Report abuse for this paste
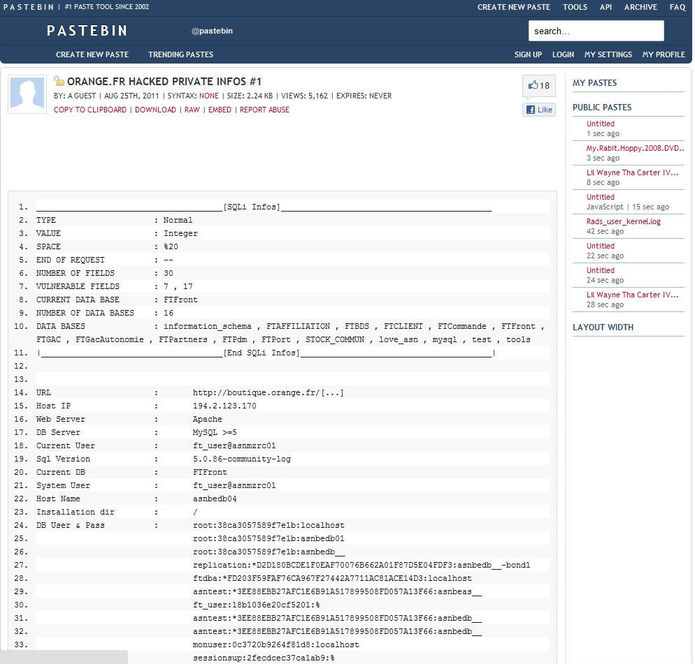This screenshot has height=664, width=695. tap(264, 110)
